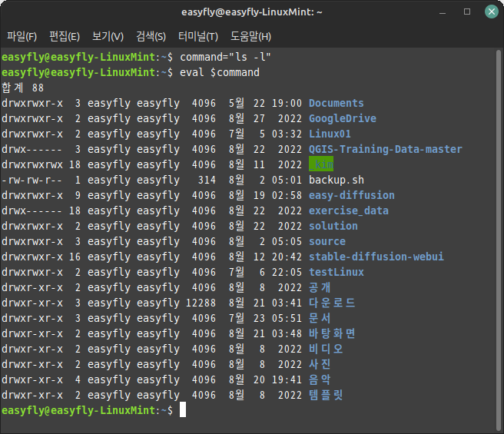Maximize the terminal window
The height and width of the screenshot is (434, 504).
467,12
